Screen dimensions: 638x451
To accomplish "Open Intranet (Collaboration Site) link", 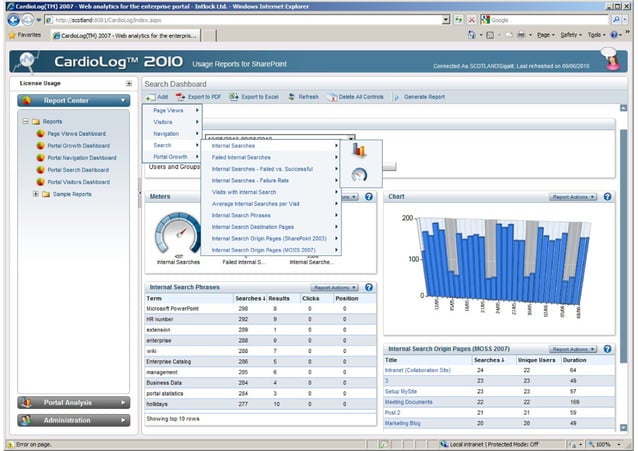I will [417, 370].
